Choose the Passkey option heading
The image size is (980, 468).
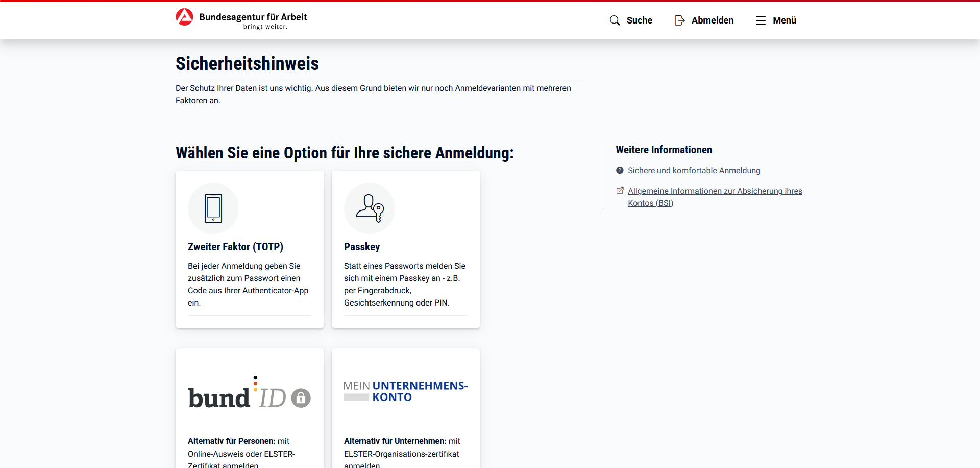pyautogui.click(x=362, y=247)
